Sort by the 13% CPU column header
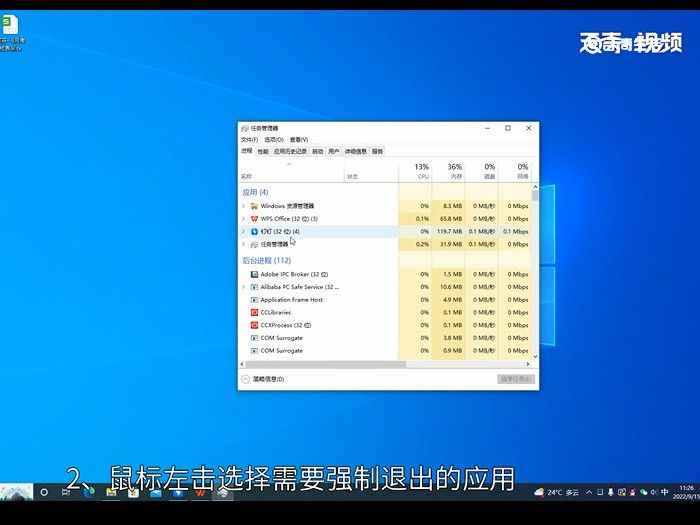Viewport: 700px width, 525px height. (415, 171)
